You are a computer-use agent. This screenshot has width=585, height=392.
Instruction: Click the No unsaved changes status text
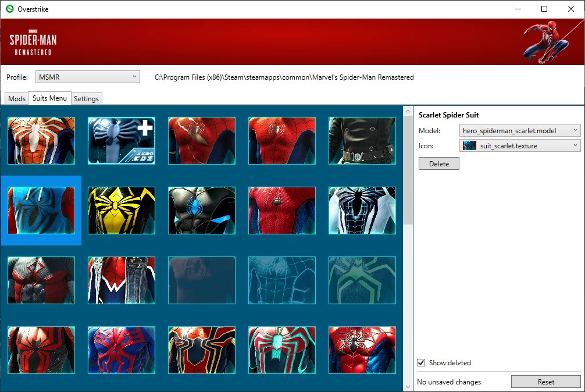(449, 382)
